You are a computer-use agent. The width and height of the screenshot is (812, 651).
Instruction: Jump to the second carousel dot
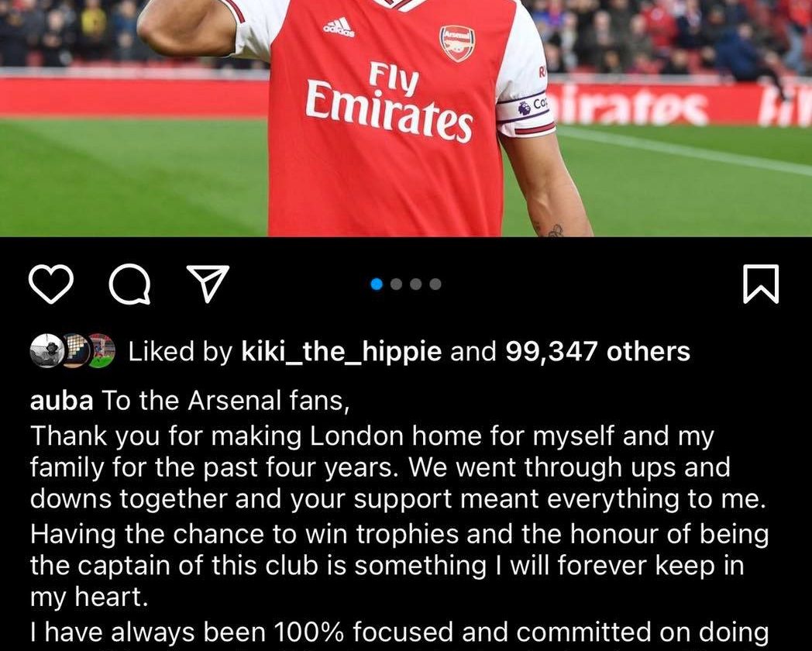pos(397,284)
